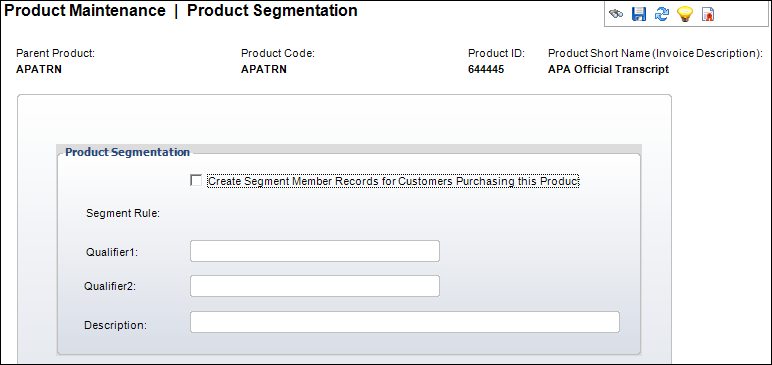Enable Create Segment Member Records checkbox
This screenshot has height=365, width=772.
pyautogui.click(x=196, y=181)
